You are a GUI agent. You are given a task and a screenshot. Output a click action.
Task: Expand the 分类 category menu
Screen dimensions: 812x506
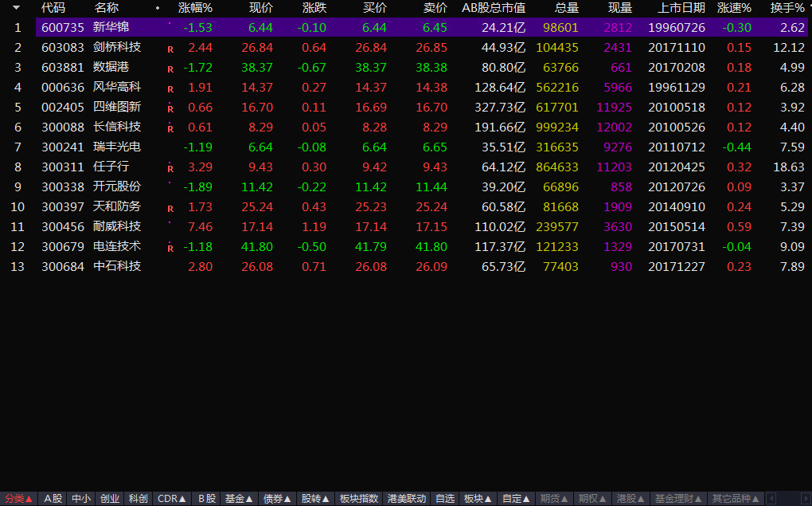point(19,499)
